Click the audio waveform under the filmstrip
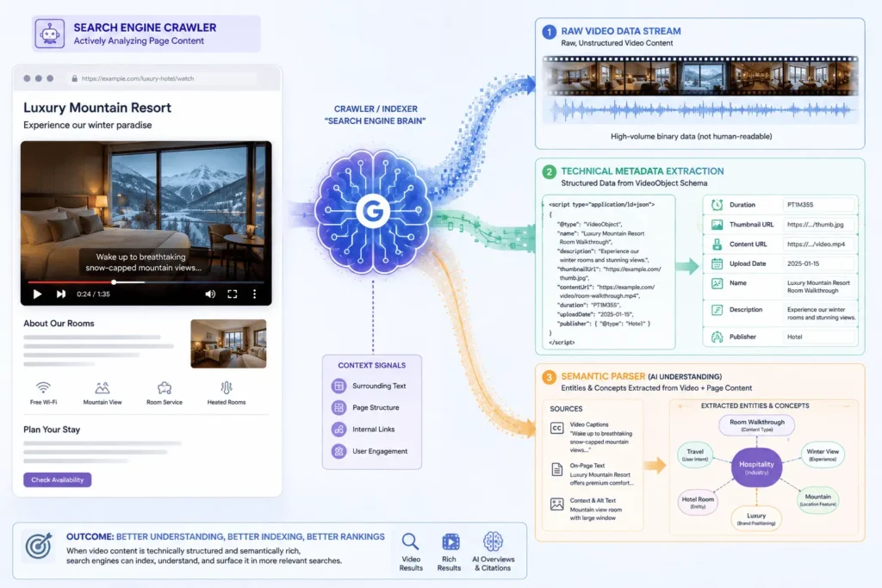Image resolution: width=882 pixels, height=588 pixels. pyautogui.click(x=700, y=110)
